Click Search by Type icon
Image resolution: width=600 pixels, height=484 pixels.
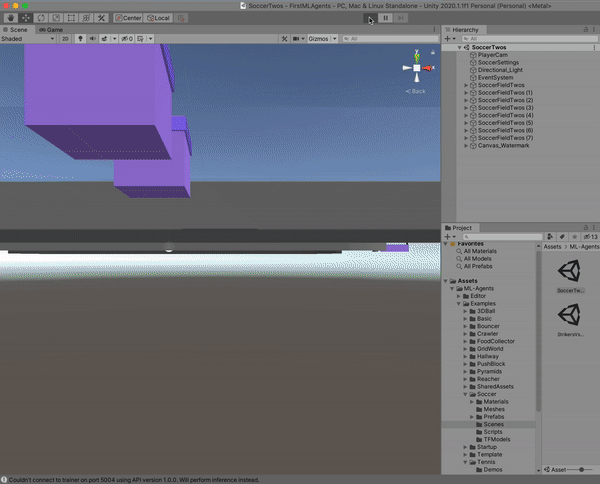550,237
